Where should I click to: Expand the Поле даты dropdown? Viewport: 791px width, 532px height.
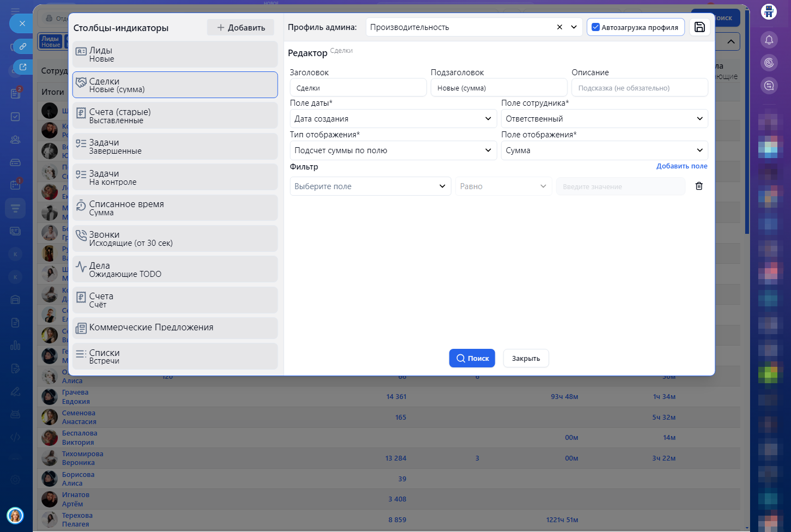(x=393, y=119)
